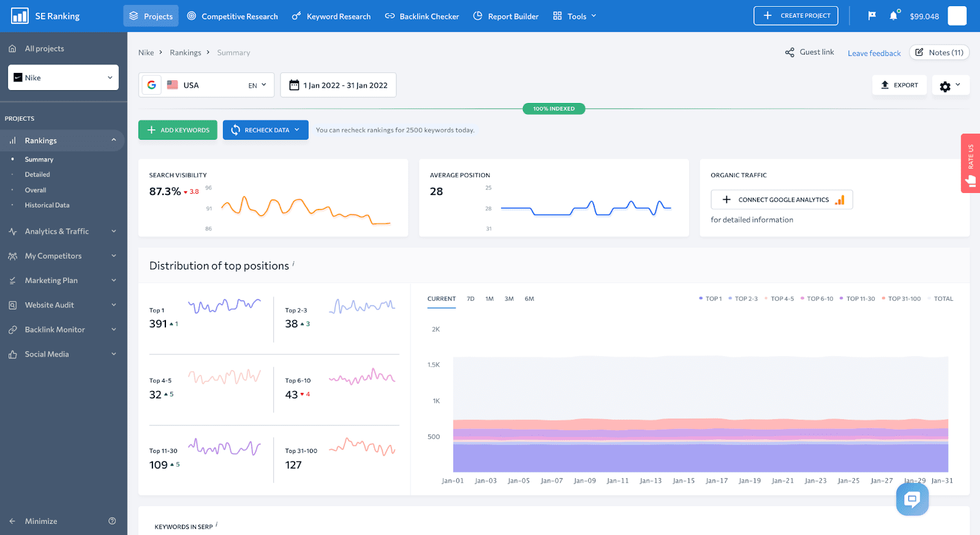Open the user avatar square

click(957, 16)
